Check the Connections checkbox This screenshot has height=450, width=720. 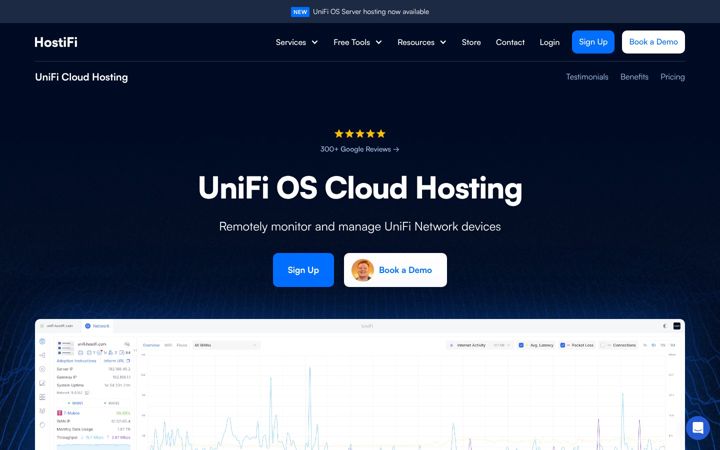tap(603, 345)
